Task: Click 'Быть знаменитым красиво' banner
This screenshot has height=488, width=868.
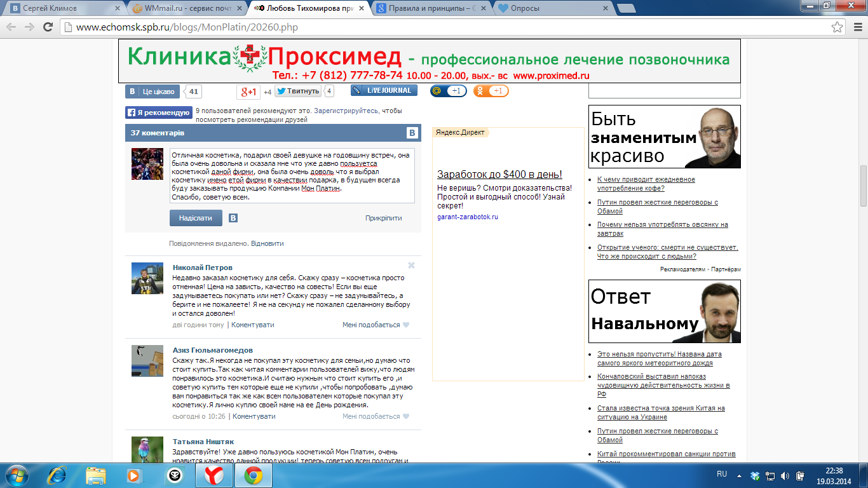Action: pos(665,137)
